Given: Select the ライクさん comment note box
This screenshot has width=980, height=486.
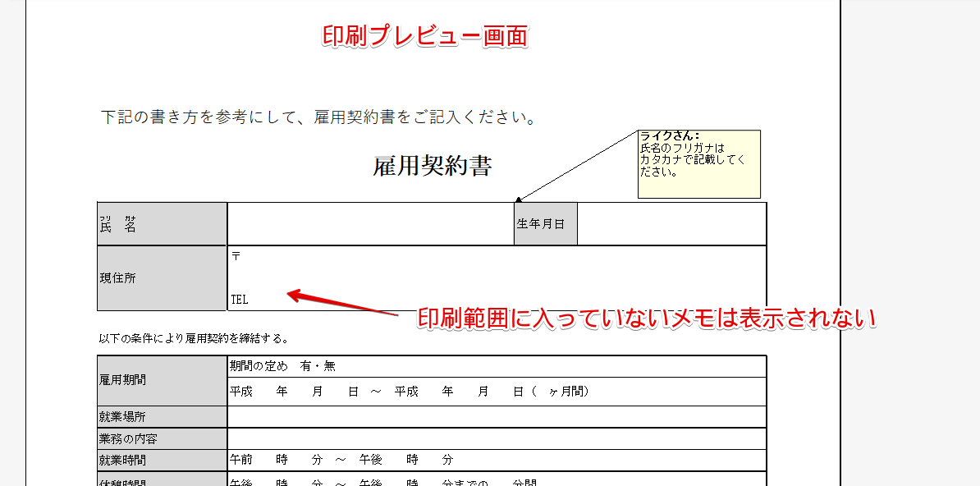Looking at the screenshot, I should 698,163.
